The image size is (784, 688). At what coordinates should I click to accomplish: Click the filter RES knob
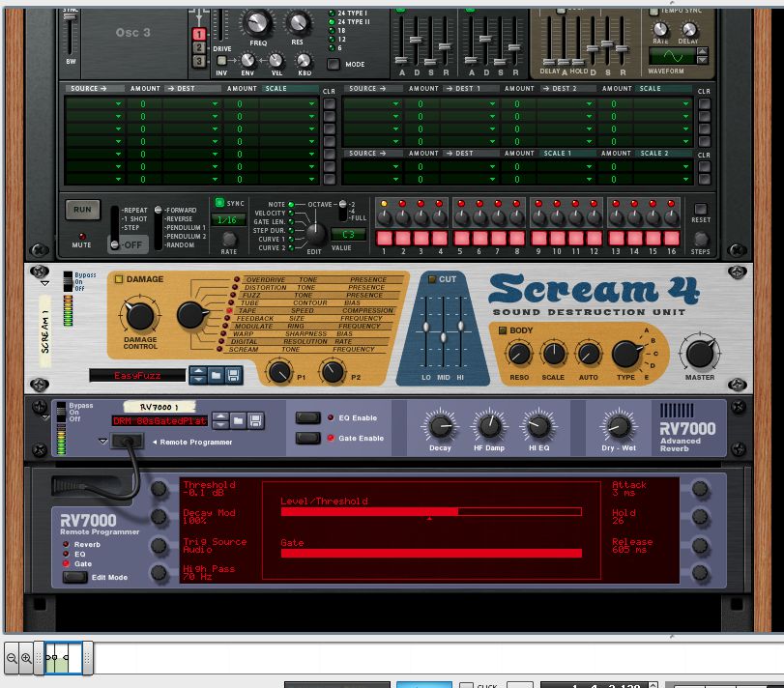click(298, 23)
